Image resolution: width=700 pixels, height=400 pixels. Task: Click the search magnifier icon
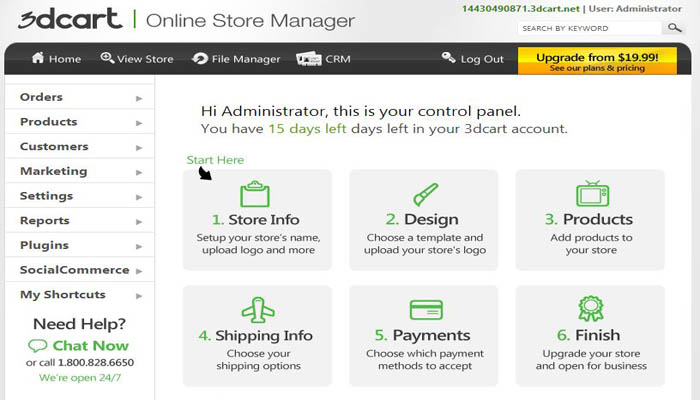pos(674,28)
